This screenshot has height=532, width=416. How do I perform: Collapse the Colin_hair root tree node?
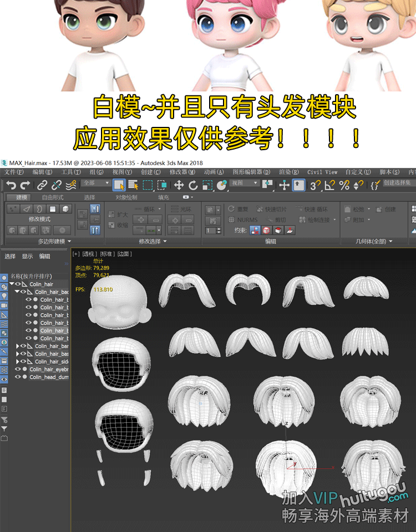[x=12, y=284]
